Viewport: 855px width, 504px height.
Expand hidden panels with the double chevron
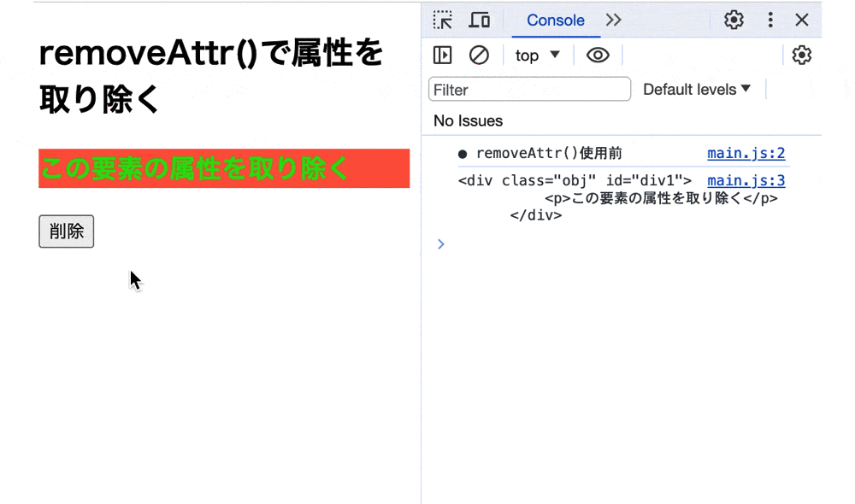pyautogui.click(x=614, y=20)
